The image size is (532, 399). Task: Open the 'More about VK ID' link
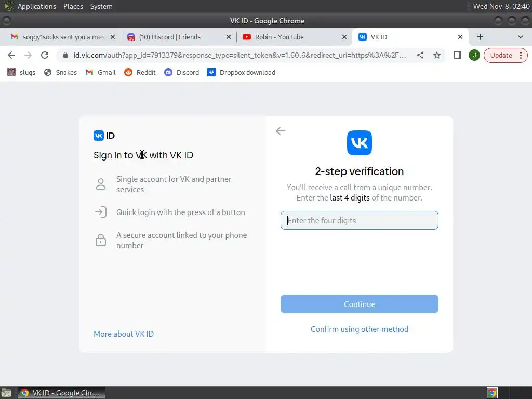[124, 334]
